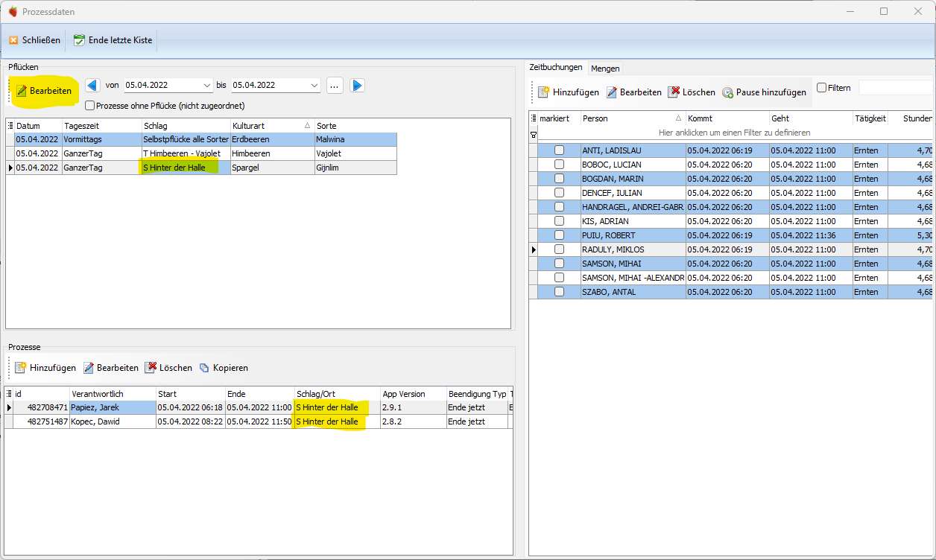Click Bearbeiten in the Zeitbuchungen toolbar

click(x=633, y=92)
